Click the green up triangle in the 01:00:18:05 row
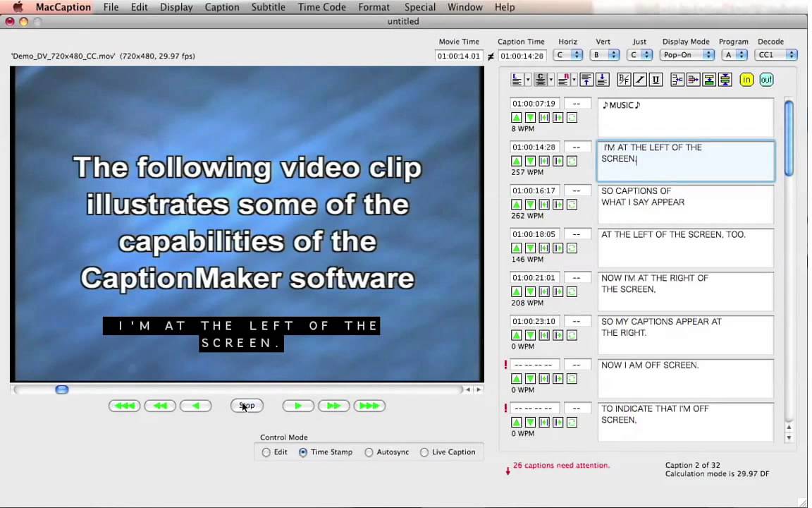812x508 pixels. [x=516, y=248]
